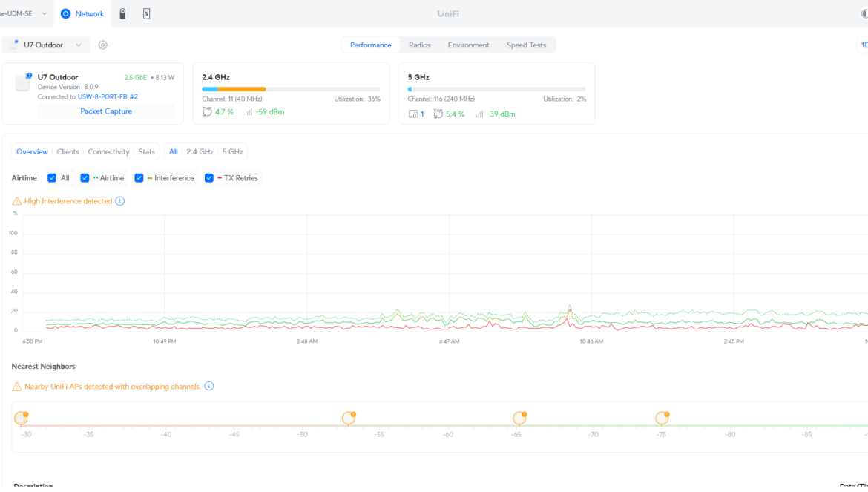Screen dimensions: 868x492
Task: Click the U7 Outdoor device thumbnail image
Action: click(x=22, y=82)
